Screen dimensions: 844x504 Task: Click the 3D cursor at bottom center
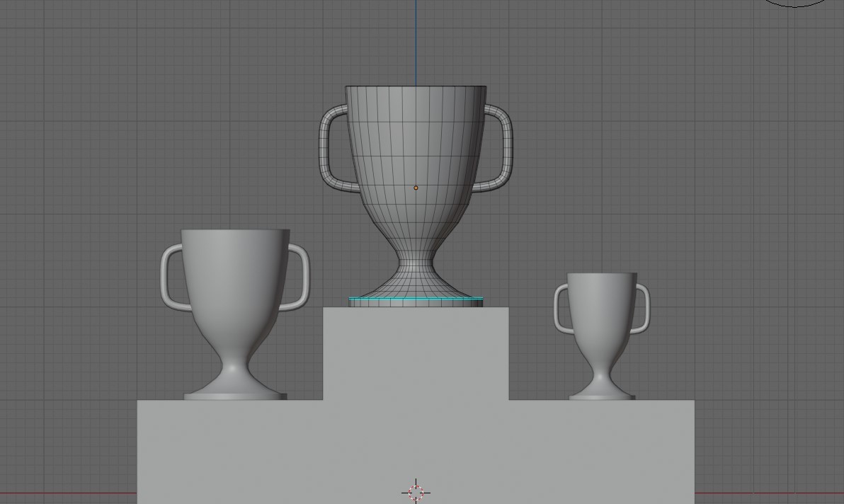(416, 492)
